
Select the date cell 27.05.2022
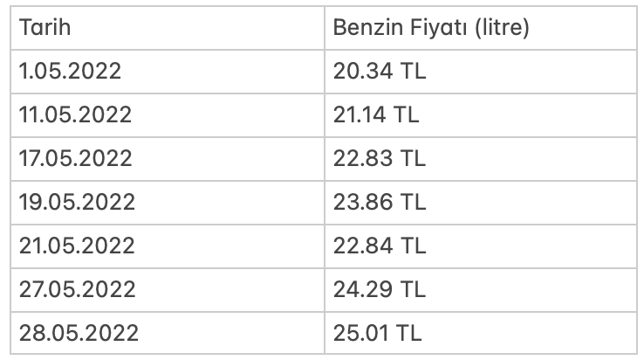[x=168, y=289]
